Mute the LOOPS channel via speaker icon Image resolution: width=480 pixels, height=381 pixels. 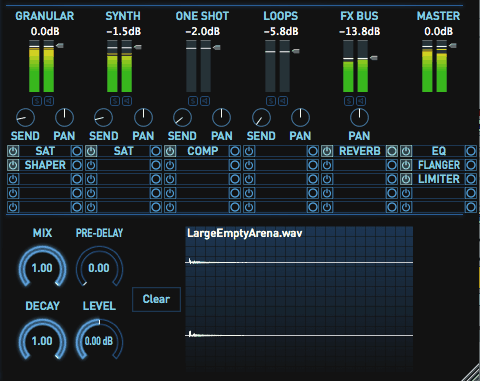283,101
